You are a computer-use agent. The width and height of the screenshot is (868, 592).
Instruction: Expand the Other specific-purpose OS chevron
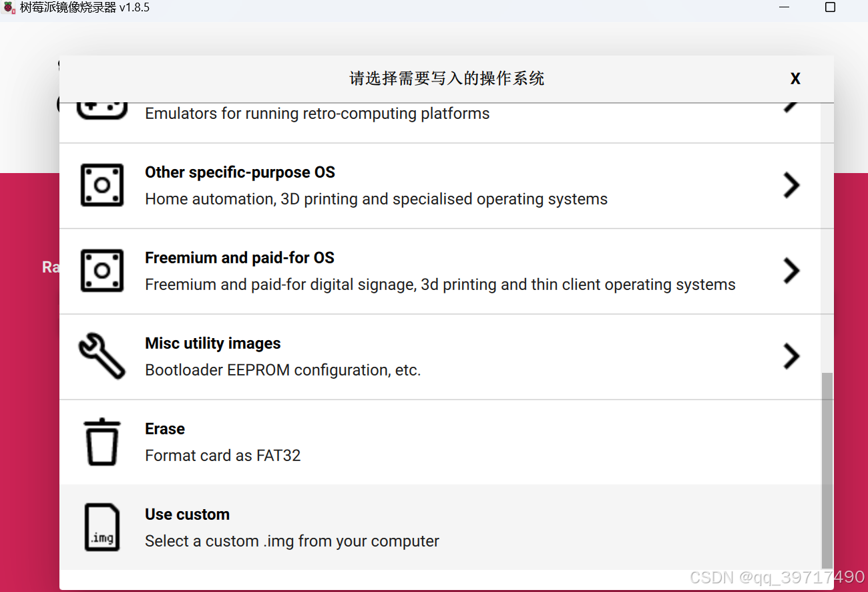pos(791,185)
